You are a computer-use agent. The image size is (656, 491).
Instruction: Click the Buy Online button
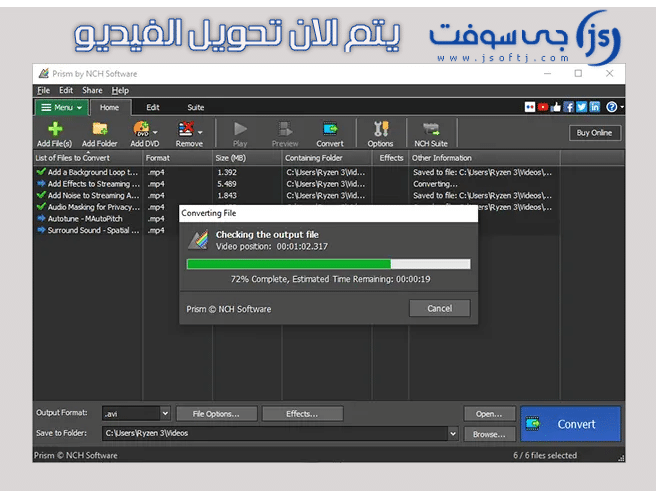594,133
